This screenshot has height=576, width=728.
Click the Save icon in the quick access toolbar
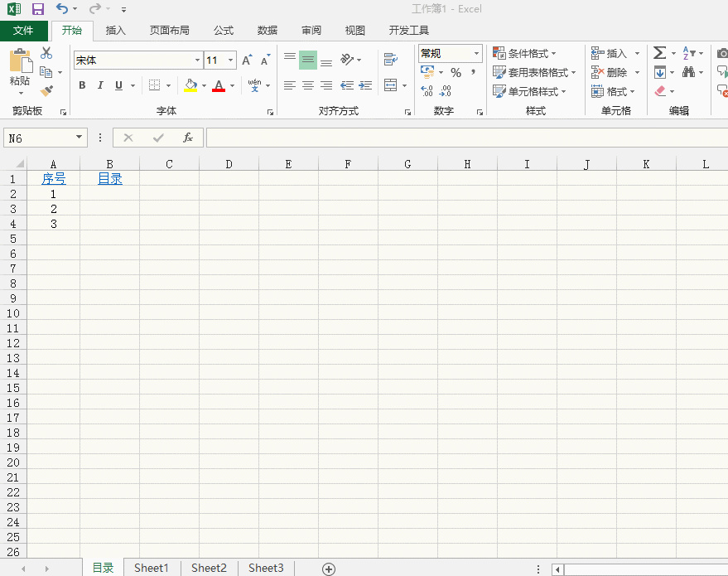tap(37, 9)
